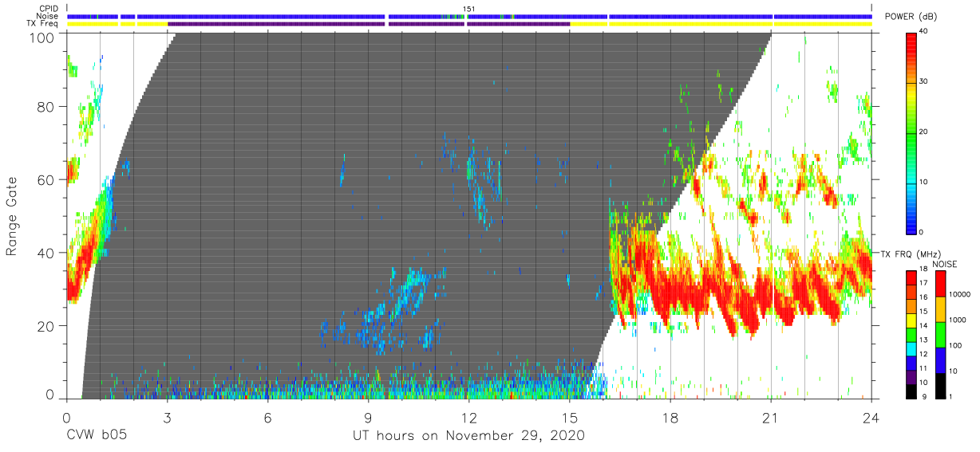Click the UT hours on November 29, 2020 title
Image resolution: width=980 pixels, height=452 pixels.
tap(469, 436)
